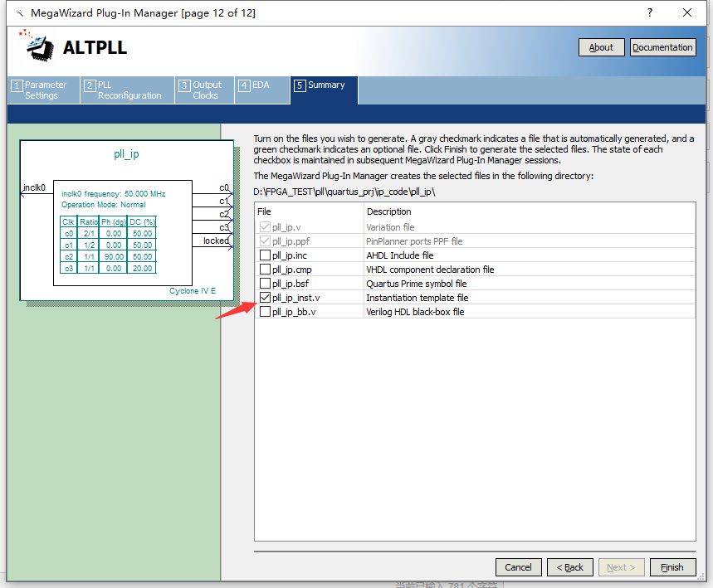Click 'Quartus Prime symbol file' text
The image size is (713, 588).
[417, 283]
